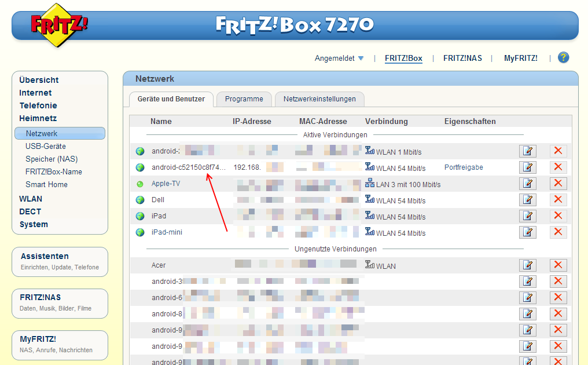Open USB-Geräte in the sidebar

pyautogui.click(x=45, y=147)
